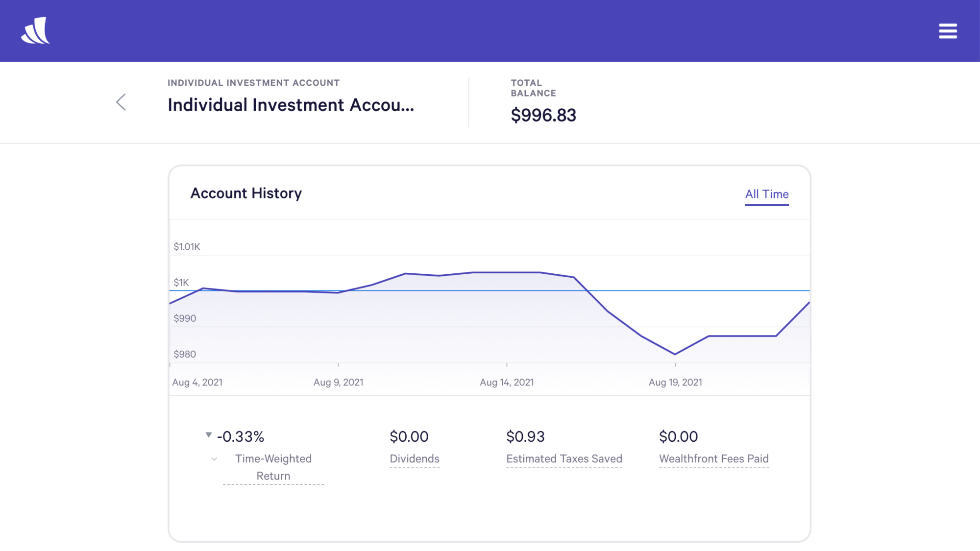980x551 pixels.
Task: Click the Wealthfront logo icon
Action: coord(35,31)
